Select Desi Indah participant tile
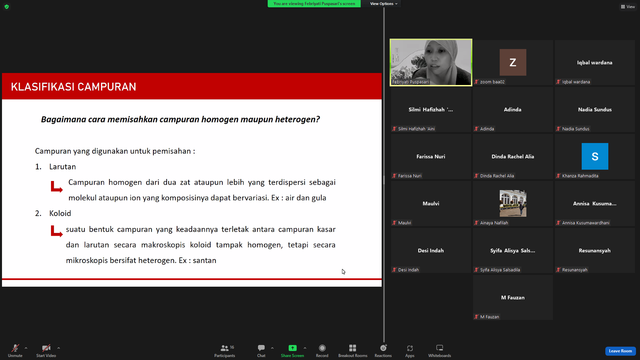Viewport: 640px width, 360px height. [x=431, y=250]
